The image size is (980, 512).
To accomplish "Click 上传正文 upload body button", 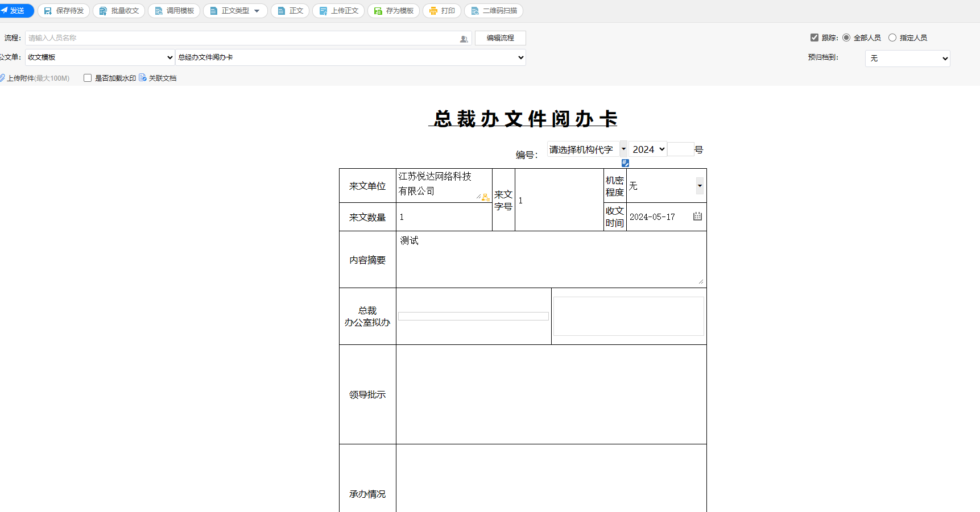I will 339,11.
